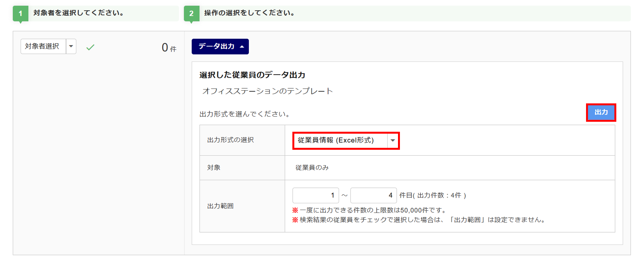Image resolution: width=644 pixels, height=258 pixels.
Task: Click the arrow beside 対象者選択
Action: [71, 46]
